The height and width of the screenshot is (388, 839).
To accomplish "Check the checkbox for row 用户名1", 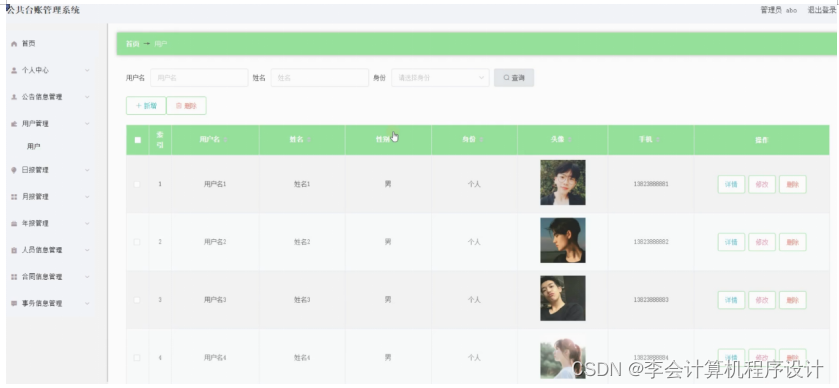I will click(137, 184).
